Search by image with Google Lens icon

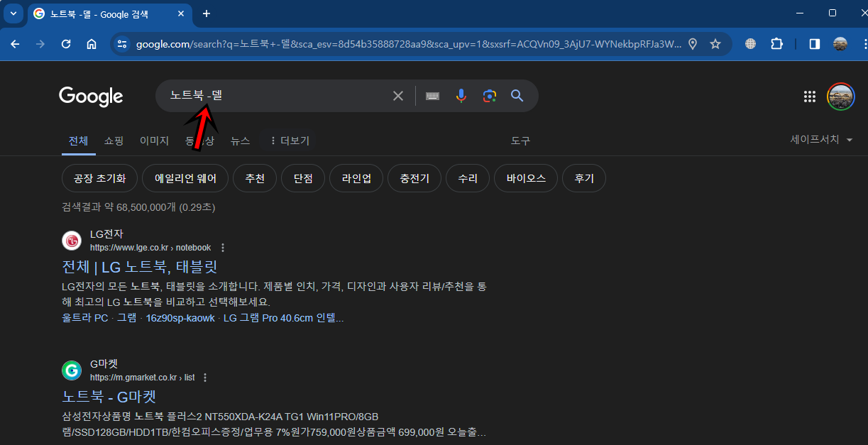coord(489,96)
